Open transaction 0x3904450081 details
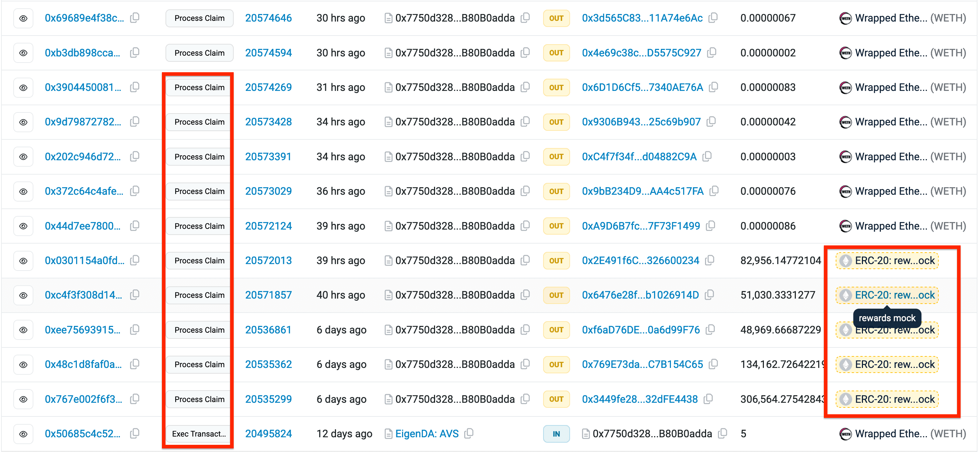980x452 pixels. pyautogui.click(x=83, y=88)
